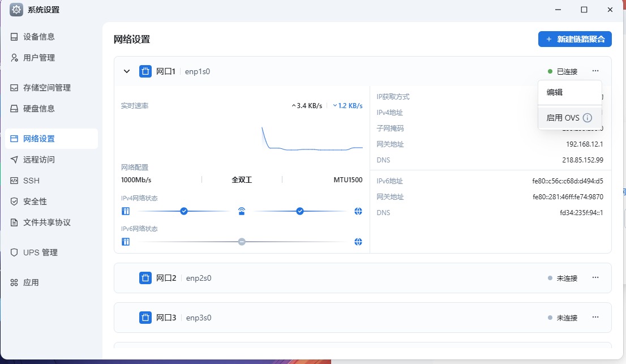Open the SSH settings page
The width and height of the screenshot is (626, 364).
coord(31,181)
